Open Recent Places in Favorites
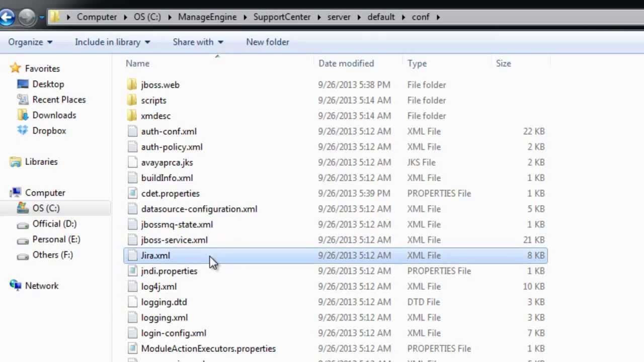This screenshot has height=362, width=644. (x=59, y=100)
